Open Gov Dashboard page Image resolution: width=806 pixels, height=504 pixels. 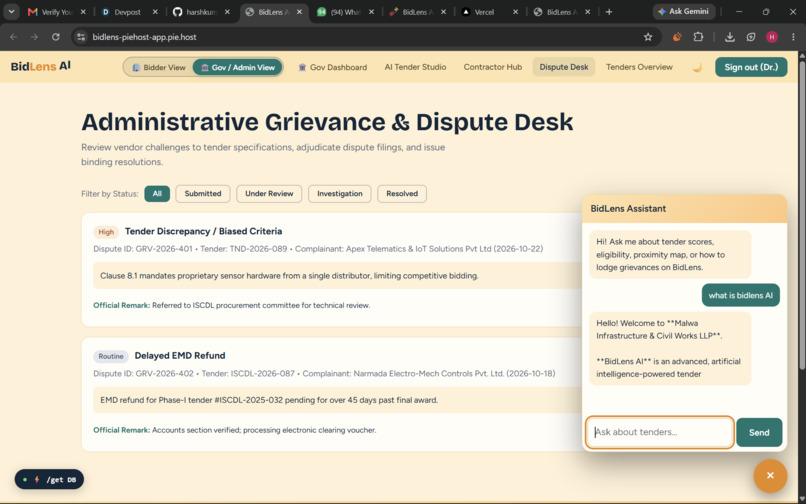333,67
